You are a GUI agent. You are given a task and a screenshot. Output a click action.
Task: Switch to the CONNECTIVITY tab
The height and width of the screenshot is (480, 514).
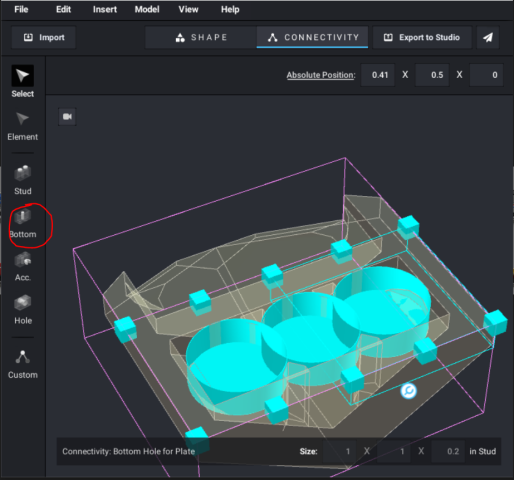312,37
